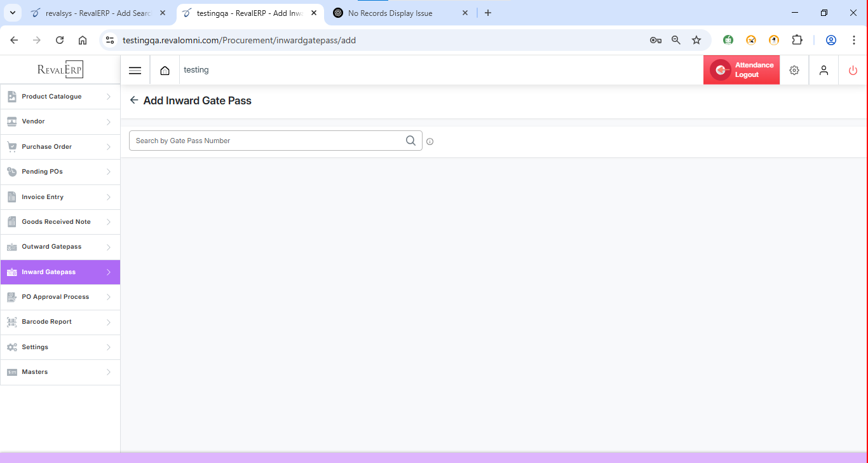Click the RevalERP logo
The image size is (868, 463).
pyautogui.click(x=60, y=70)
